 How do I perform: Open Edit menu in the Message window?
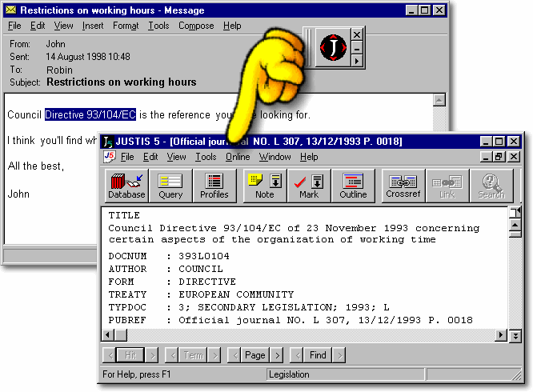click(x=38, y=26)
